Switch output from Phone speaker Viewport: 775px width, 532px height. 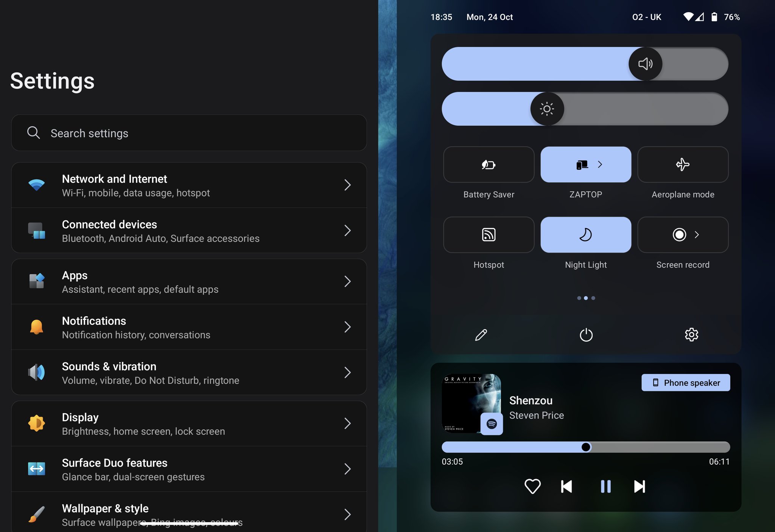pos(685,382)
